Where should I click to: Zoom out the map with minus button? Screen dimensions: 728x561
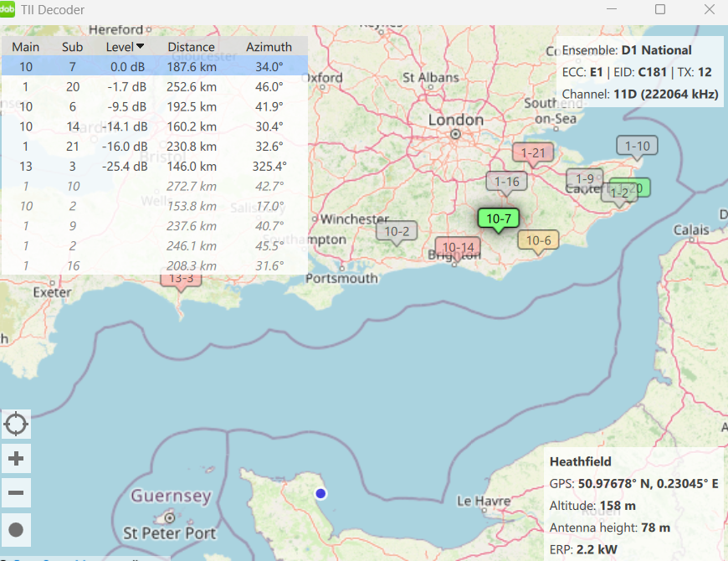(16, 492)
